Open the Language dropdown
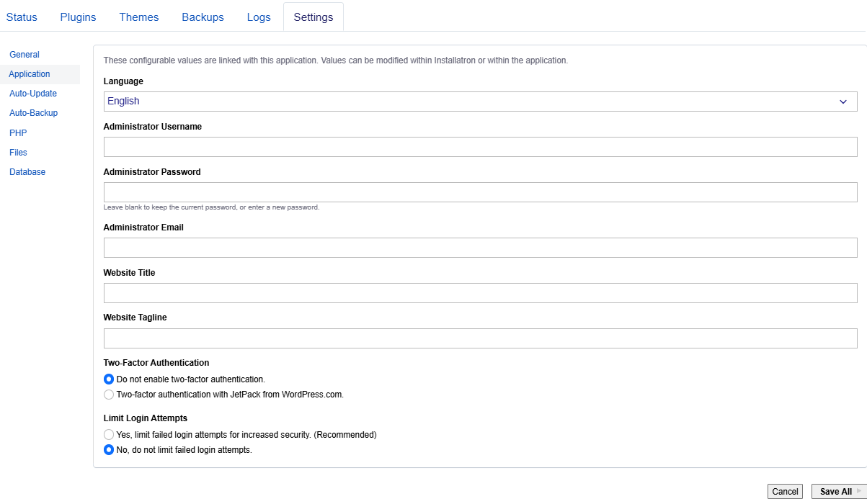 pyautogui.click(x=480, y=102)
